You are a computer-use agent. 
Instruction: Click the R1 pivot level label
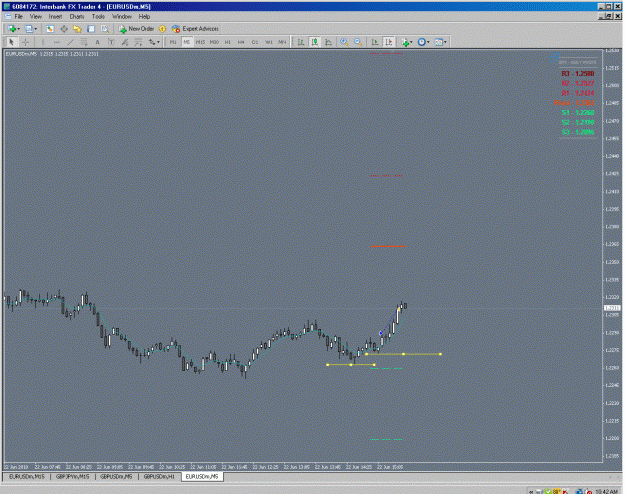pos(578,93)
